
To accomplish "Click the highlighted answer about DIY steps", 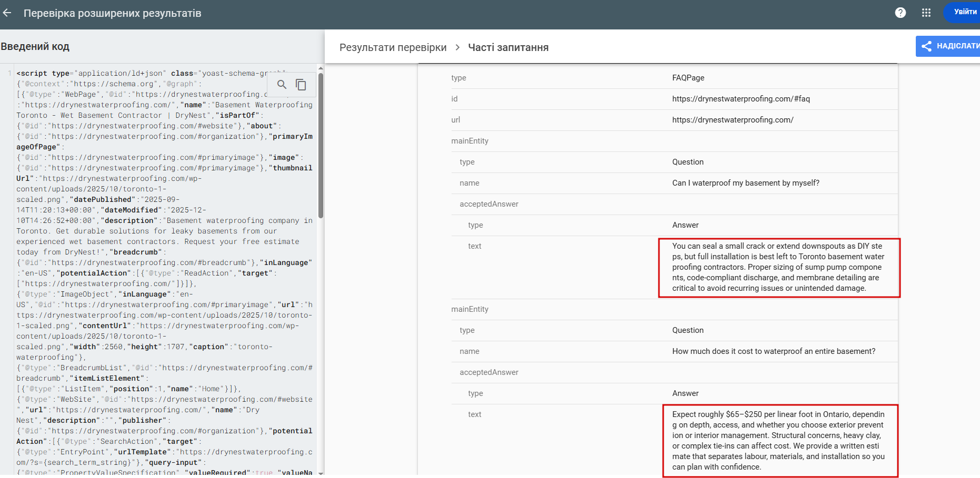I will [778, 267].
